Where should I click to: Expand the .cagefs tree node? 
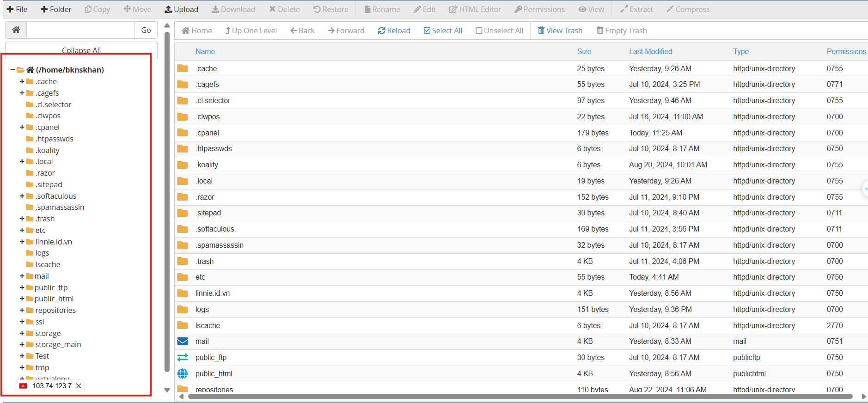[22, 93]
